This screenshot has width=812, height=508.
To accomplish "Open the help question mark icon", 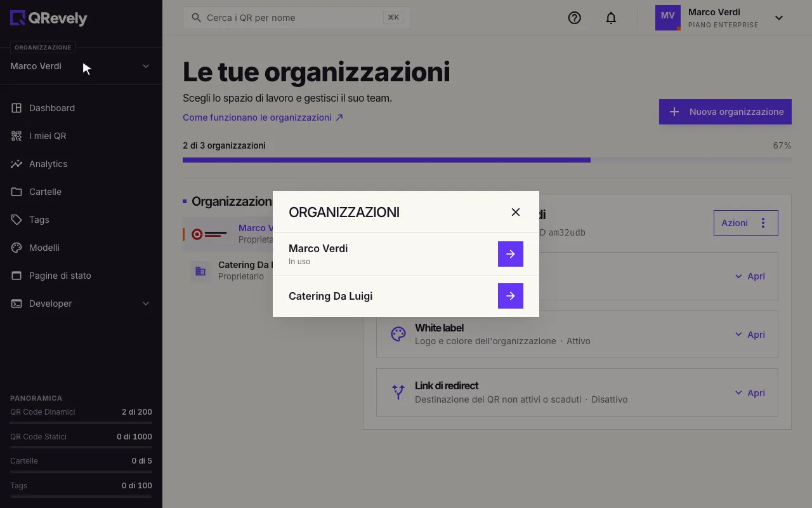I will [x=575, y=18].
